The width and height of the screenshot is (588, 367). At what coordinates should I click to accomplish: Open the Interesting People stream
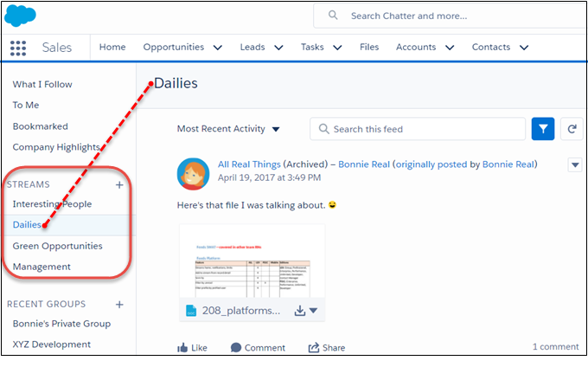(52, 204)
